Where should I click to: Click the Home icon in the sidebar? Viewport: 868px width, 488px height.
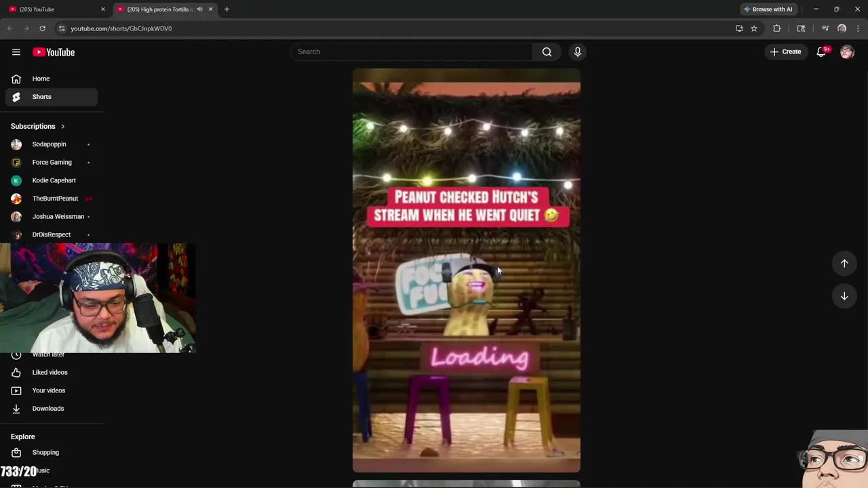(x=16, y=79)
